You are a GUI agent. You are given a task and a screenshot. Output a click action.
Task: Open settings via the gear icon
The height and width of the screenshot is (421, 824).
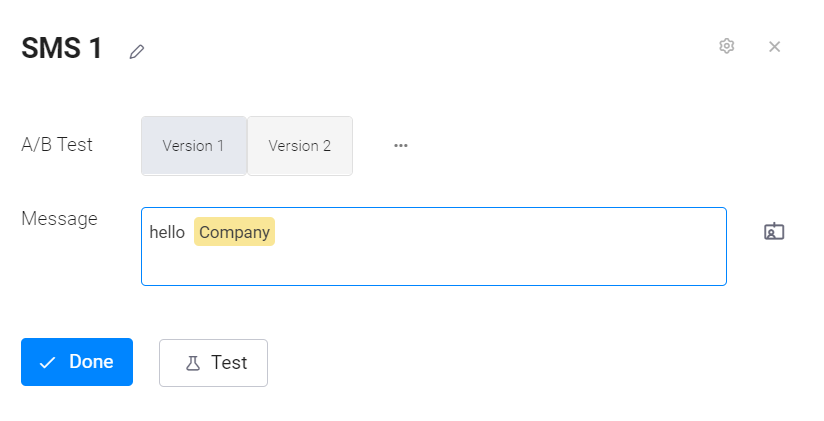tap(726, 46)
